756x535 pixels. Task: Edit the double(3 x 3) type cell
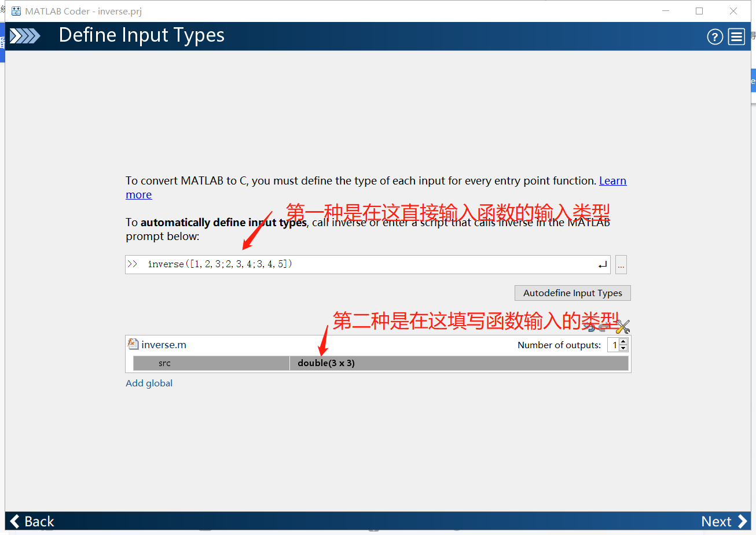[x=459, y=363]
